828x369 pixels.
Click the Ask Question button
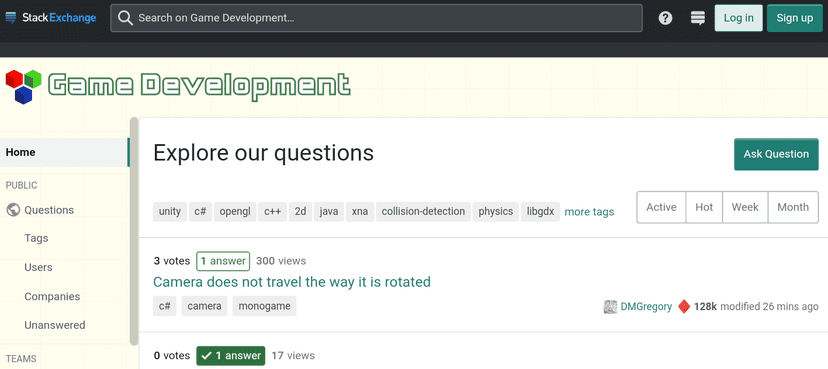click(x=776, y=154)
